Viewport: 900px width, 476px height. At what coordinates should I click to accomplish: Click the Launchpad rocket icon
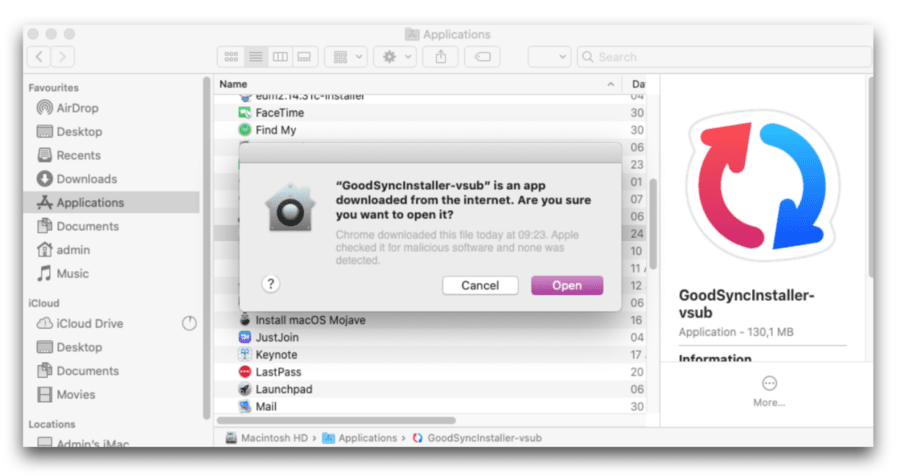click(x=245, y=389)
